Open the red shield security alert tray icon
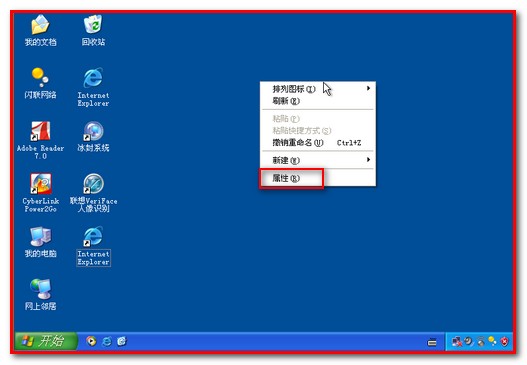Screen dimensions: 527x365 click(504, 341)
